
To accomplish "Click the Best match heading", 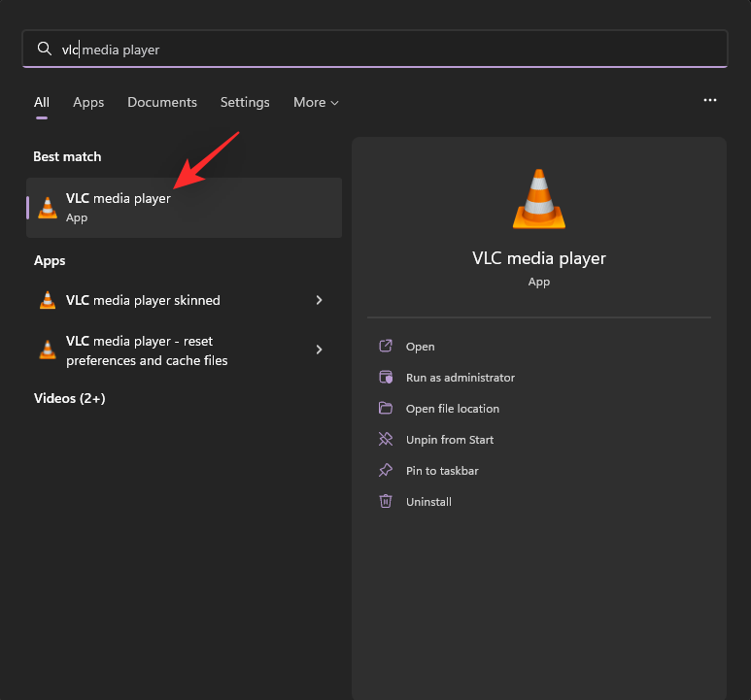I will click(67, 156).
